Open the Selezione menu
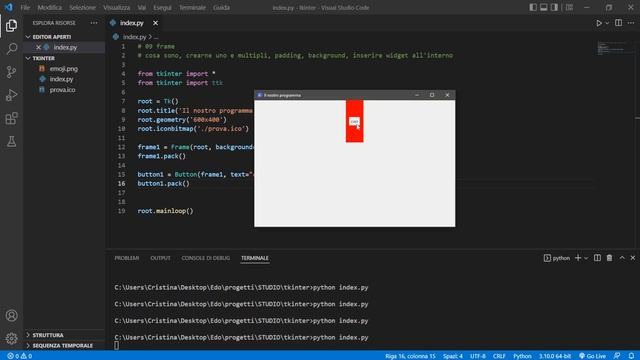The image size is (640, 360). coord(82,7)
